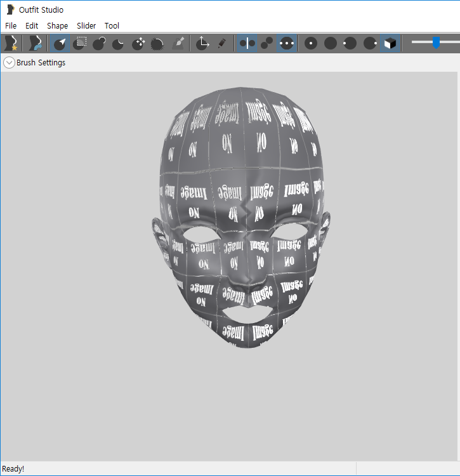Viewport: 460px width, 476px height.
Task: Switch to back view (plain circle icon)
Action: (331, 43)
